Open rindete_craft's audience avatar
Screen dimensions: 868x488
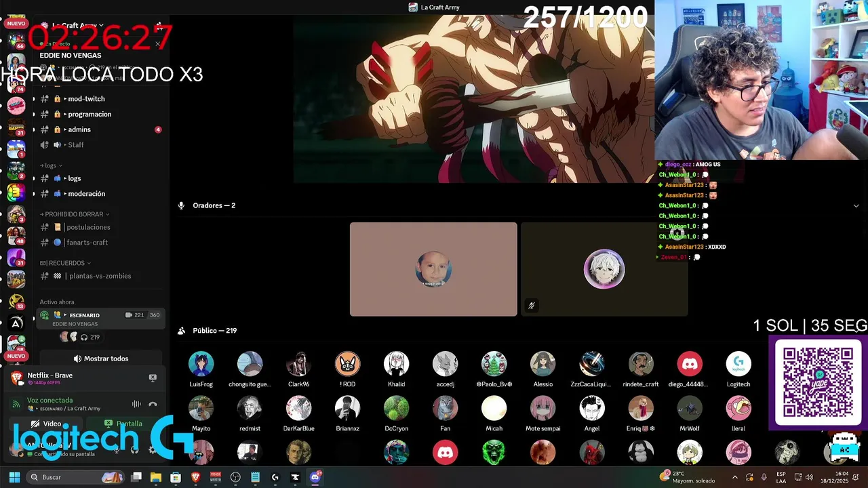(x=641, y=364)
